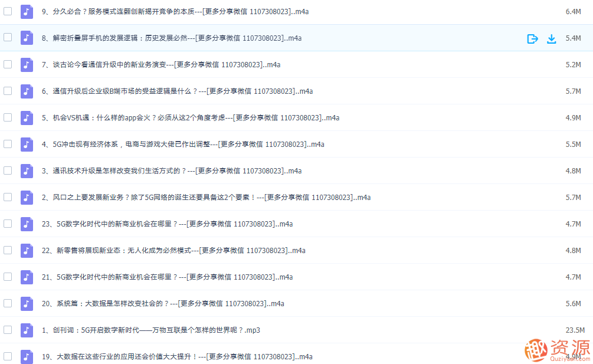Check the box for file 3、通讯技术升级
Screen dimensions: 593x364
[8, 170]
